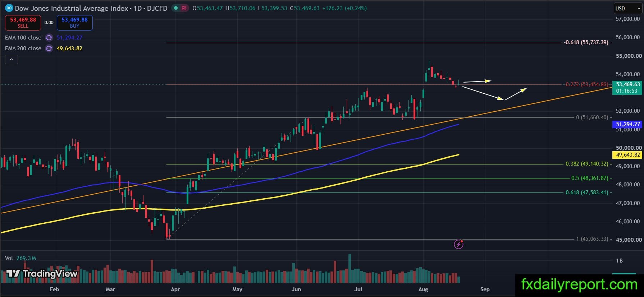Viewport: 644px width, 297px height.
Task: Click the Mar label on the time axis
Action: (x=110, y=289)
